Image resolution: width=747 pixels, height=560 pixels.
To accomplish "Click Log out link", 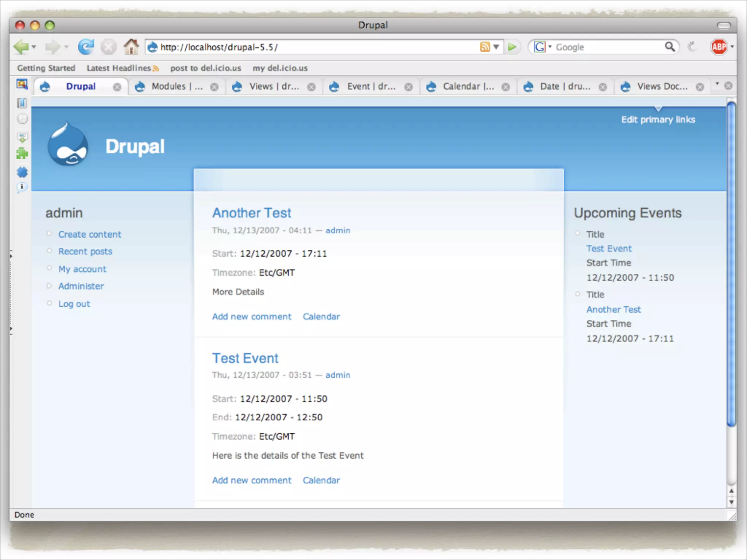I will (x=74, y=304).
